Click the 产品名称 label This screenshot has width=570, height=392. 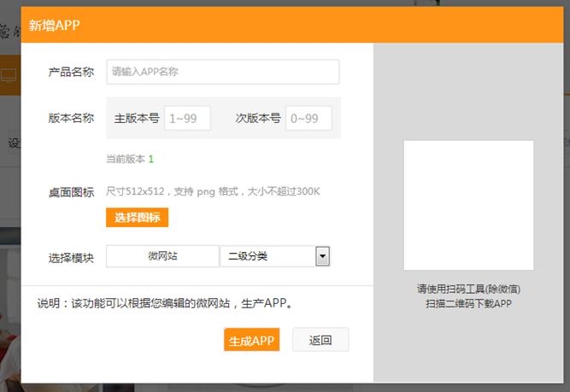[71, 73]
